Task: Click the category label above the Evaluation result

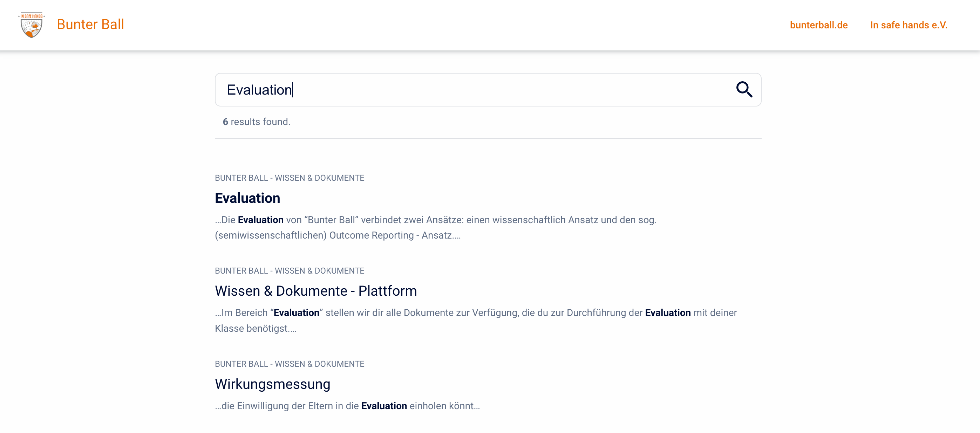Action: pos(290,178)
